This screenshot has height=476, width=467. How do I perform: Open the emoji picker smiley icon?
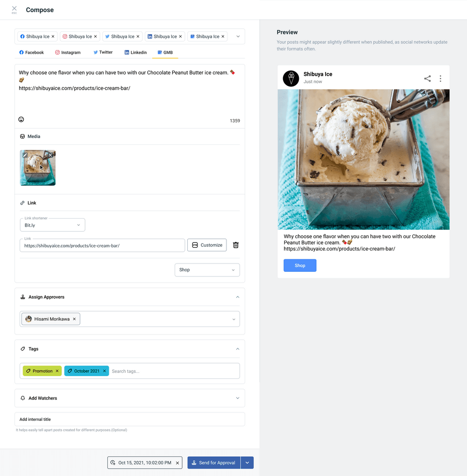(x=21, y=119)
